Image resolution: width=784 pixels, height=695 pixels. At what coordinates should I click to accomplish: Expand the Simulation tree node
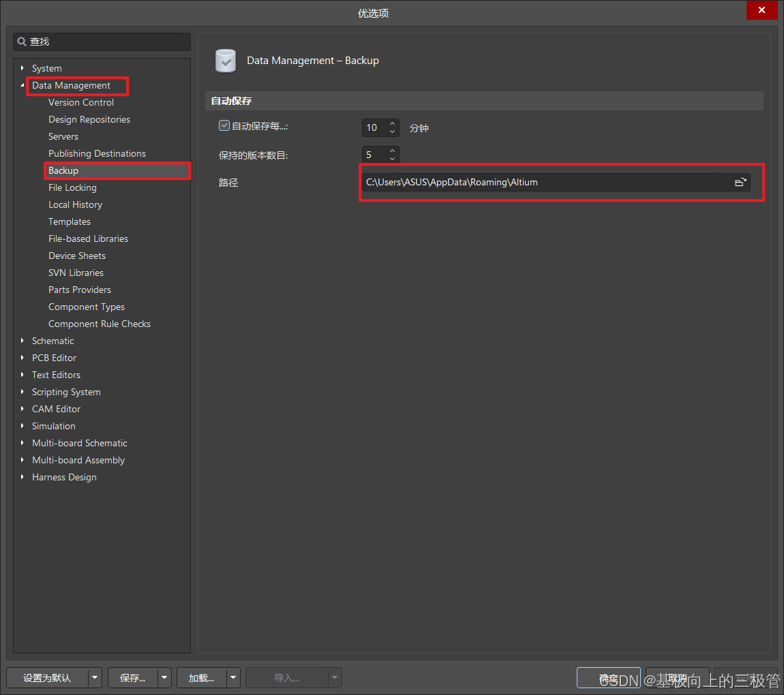pyautogui.click(x=22, y=426)
